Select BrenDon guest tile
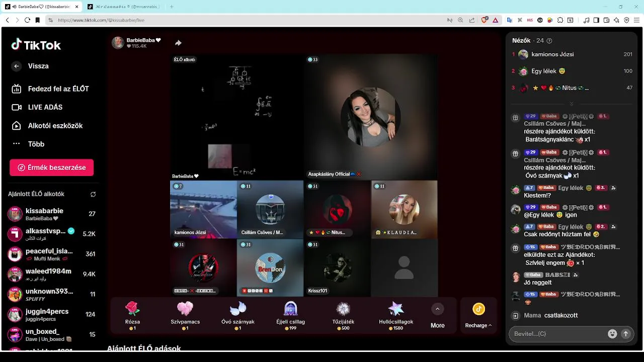 point(270,268)
